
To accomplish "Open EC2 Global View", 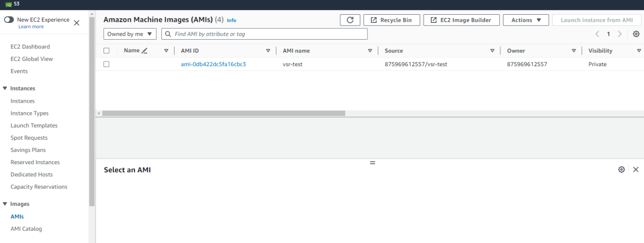I will (31, 59).
